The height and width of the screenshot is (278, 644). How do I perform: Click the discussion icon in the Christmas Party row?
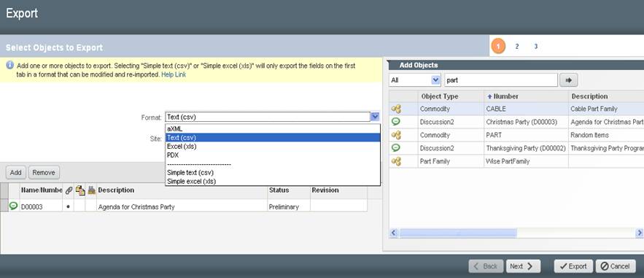click(x=396, y=122)
